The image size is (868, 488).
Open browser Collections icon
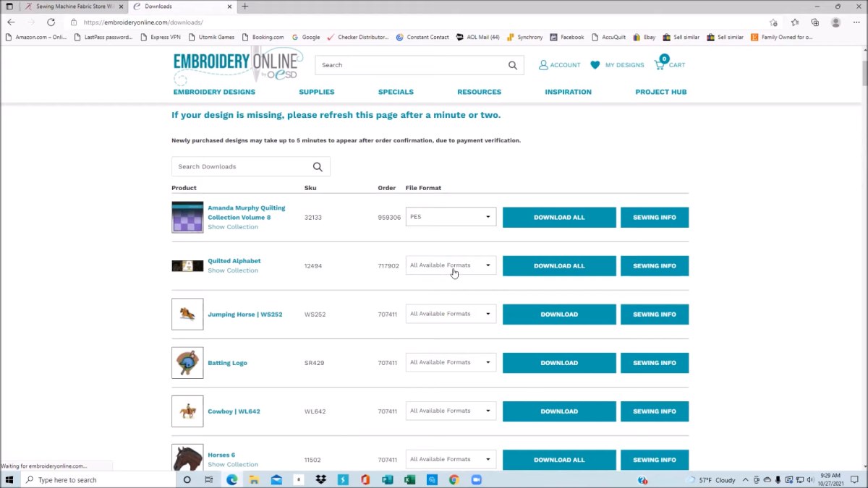click(815, 22)
